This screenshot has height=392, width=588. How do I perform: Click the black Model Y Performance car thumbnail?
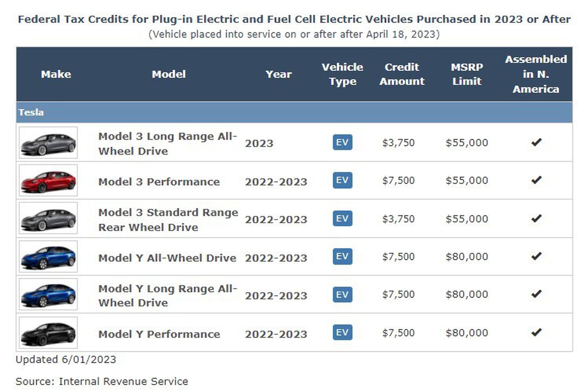48,333
